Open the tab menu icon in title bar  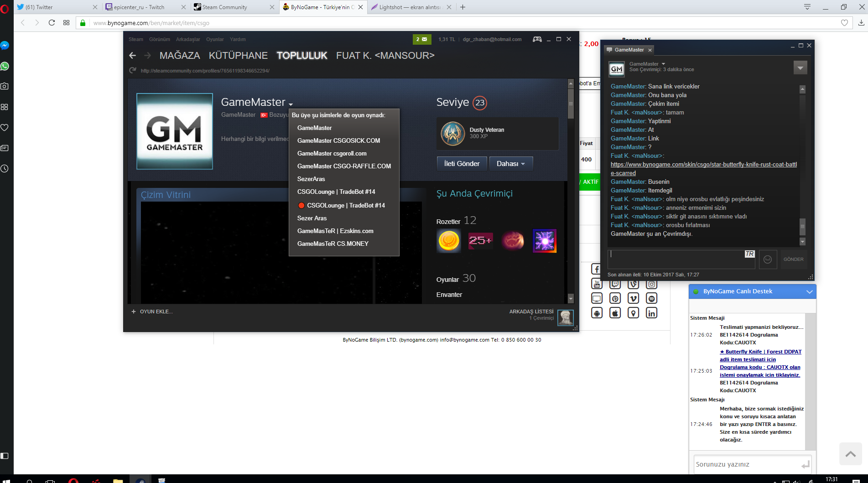[x=807, y=7]
